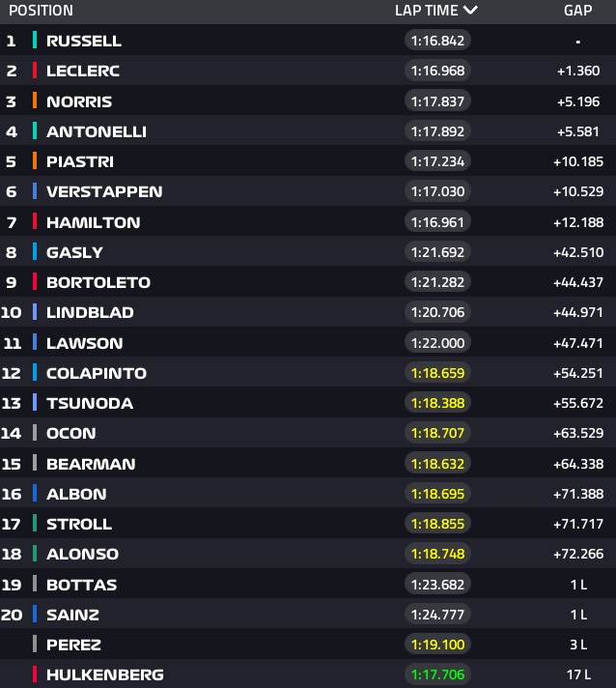This screenshot has width=616, height=688.
Task: Click Colapinto's yellow lap time 1:18.659
Action: coord(437,373)
